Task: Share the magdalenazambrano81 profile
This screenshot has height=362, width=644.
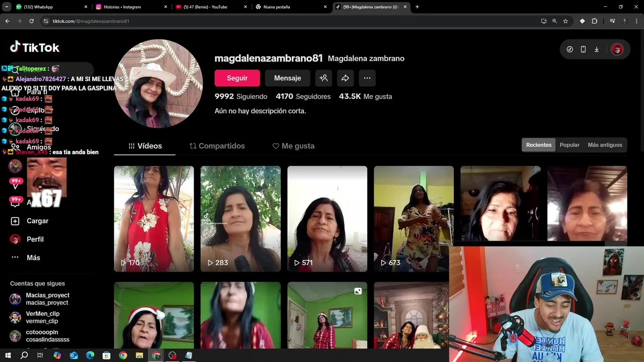Action: (345, 78)
